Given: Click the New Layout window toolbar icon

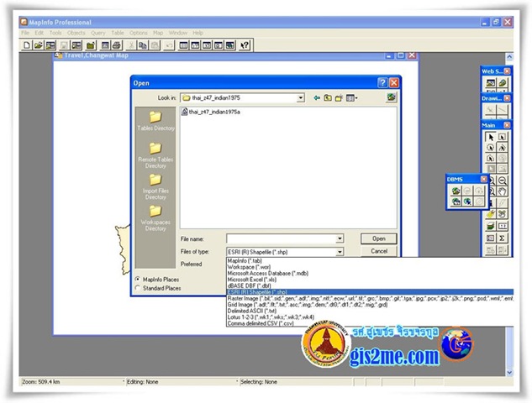Looking at the screenshot, I should coord(219,45).
